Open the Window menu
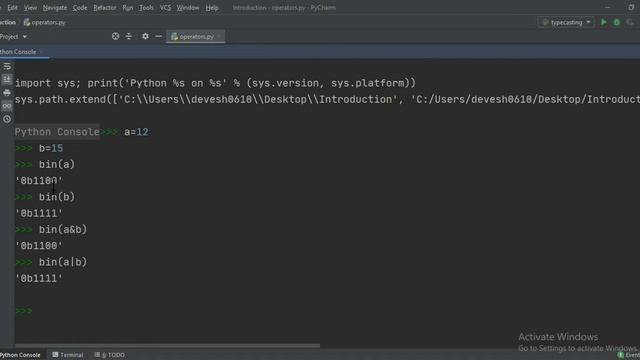This screenshot has width=640, height=360. click(188, 8)
